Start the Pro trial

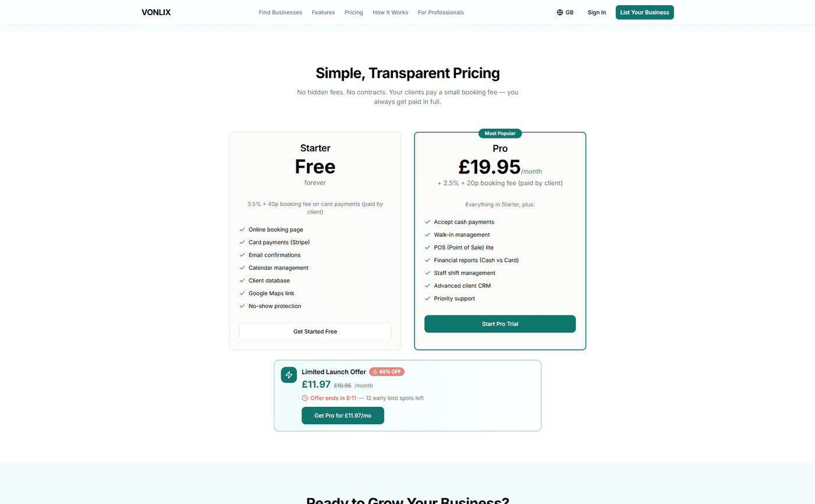pyautogui.click(x=499, y=324)
